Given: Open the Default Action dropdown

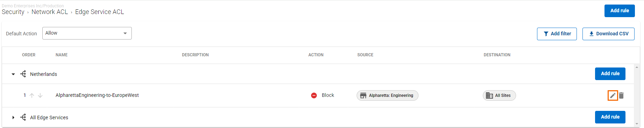Looking at the screenshot, I should pyautogui.click(x=87, y=33).
